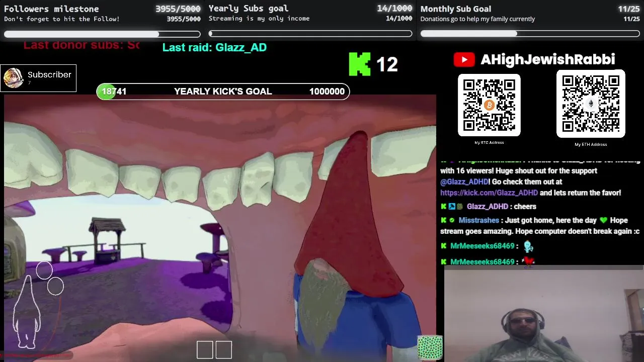Click the 'Yearly Subs goal' title text

(249, 9)
